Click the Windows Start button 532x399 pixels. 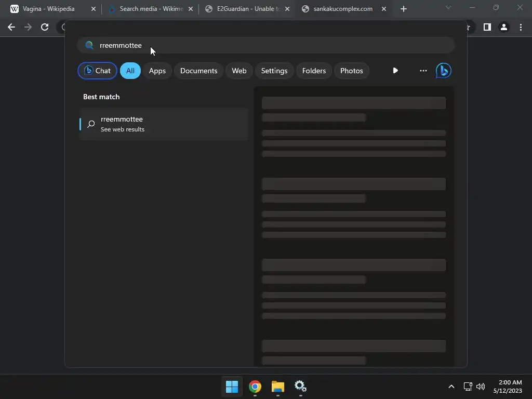click(x=232, y=387)
